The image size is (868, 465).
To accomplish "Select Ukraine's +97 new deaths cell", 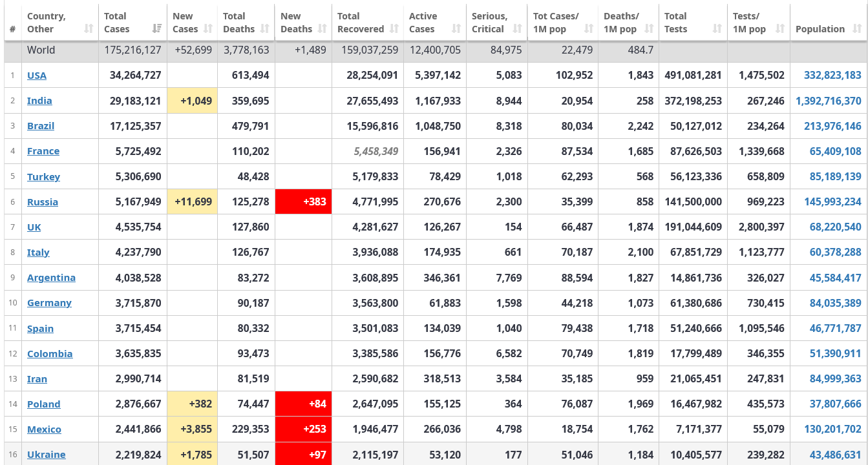I will pos(303,455).
